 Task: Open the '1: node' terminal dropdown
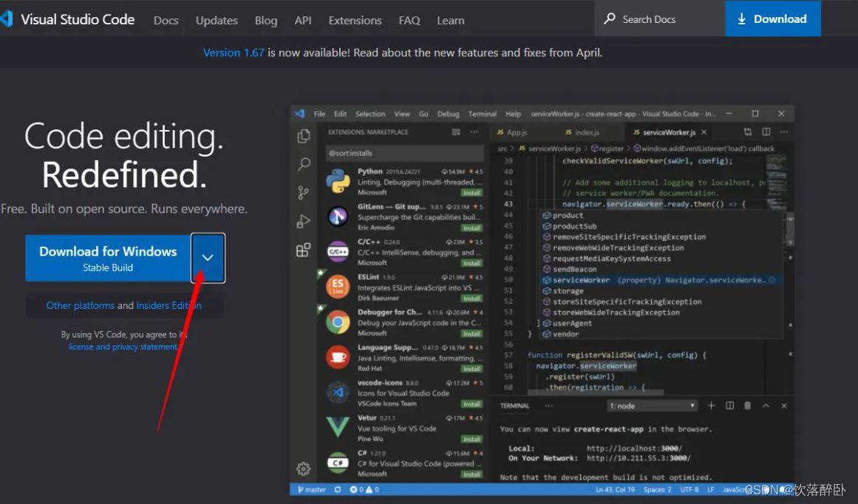click(x=653, y=406)
